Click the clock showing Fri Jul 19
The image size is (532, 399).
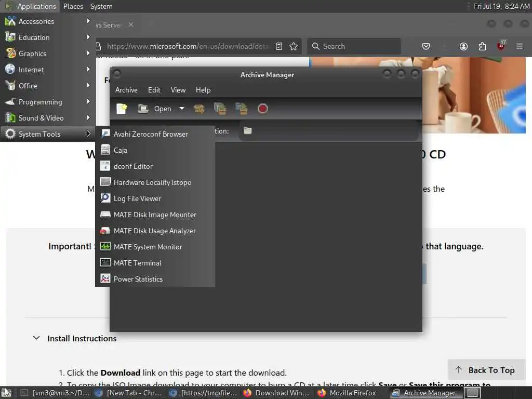pyautogui.click(x=501, y=6)
